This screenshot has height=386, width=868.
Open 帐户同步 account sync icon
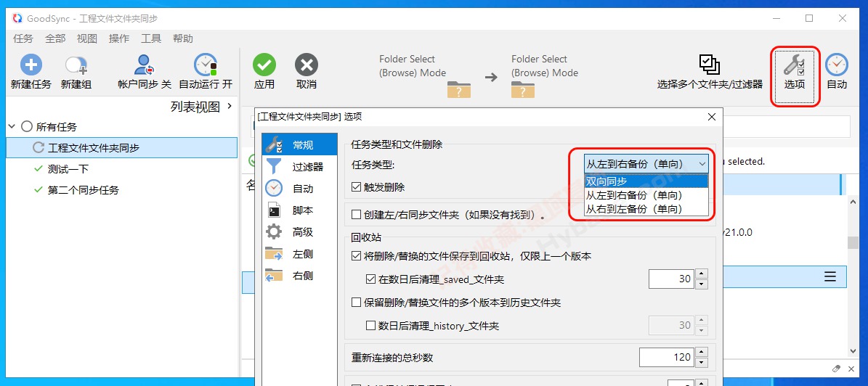point(145,65)
